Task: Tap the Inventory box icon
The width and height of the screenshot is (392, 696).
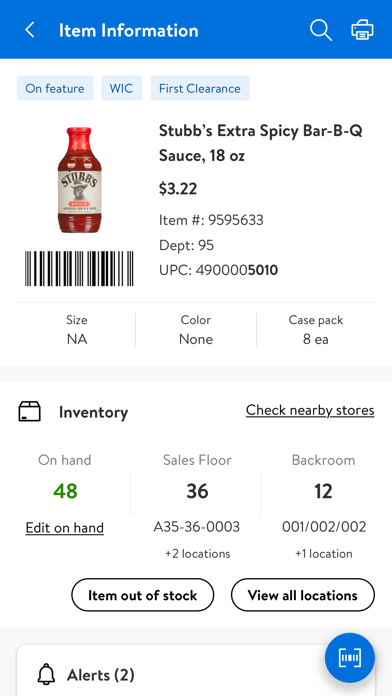Action: (x=29, y=411)
